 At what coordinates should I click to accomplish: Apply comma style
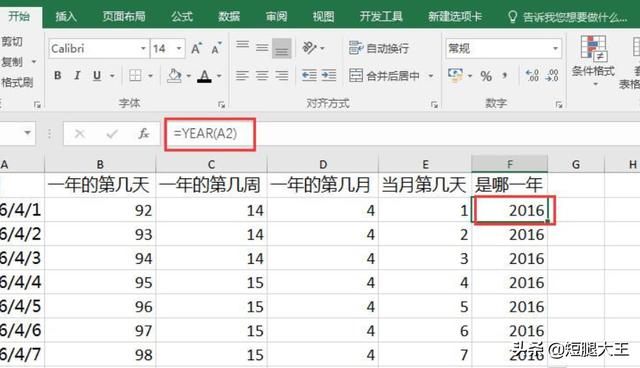pos(505,76)
